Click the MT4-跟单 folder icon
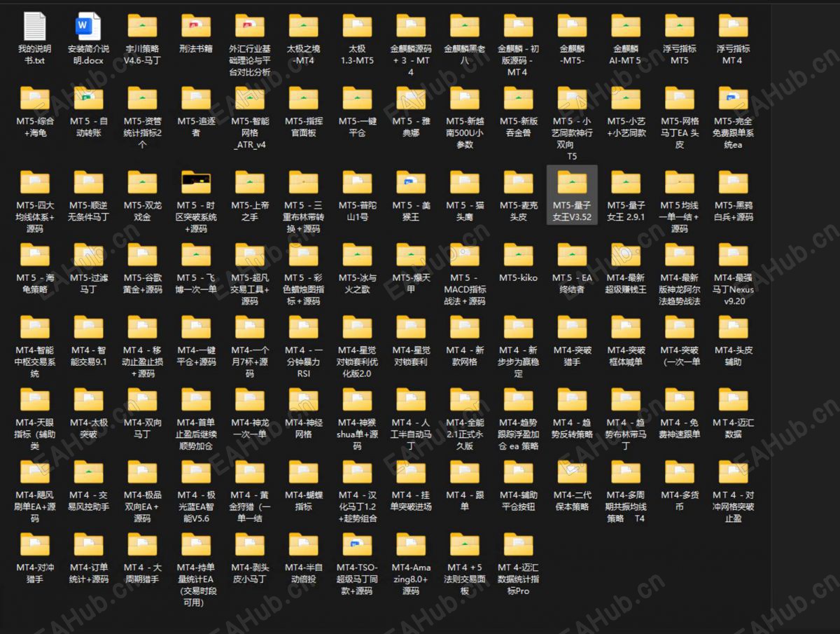The width and height of the screenshot is (840, 634). coord(465,472)
